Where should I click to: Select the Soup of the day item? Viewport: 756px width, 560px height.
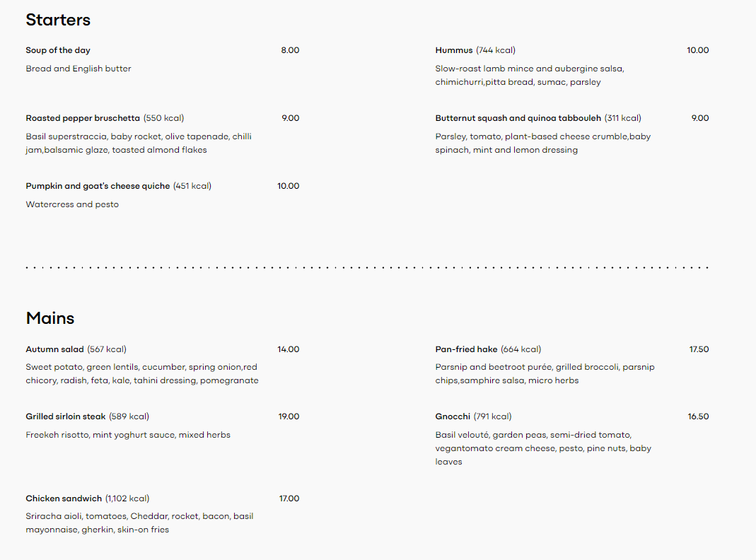[58, 50]
